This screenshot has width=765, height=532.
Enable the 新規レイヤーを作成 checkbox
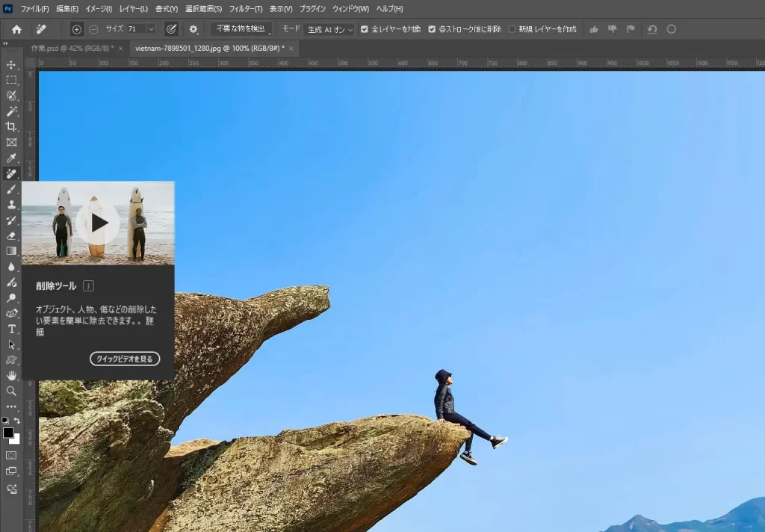512,29
